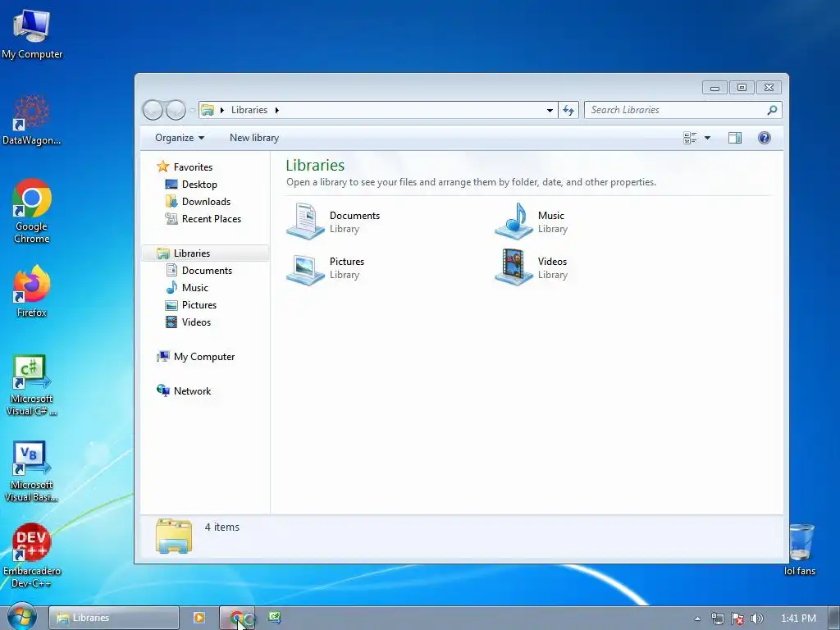Click Libraries breadcrumb in address bar

(249, 110)
